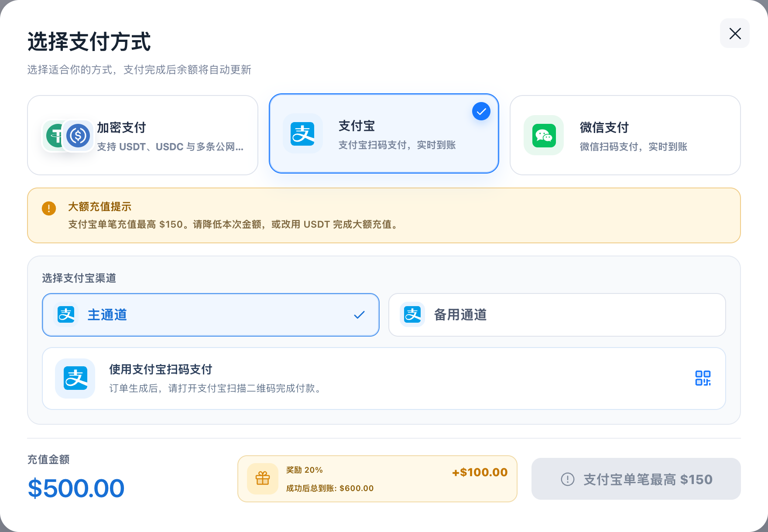Click the gift box reward icon
768x532 pixels.
point(263,479)
